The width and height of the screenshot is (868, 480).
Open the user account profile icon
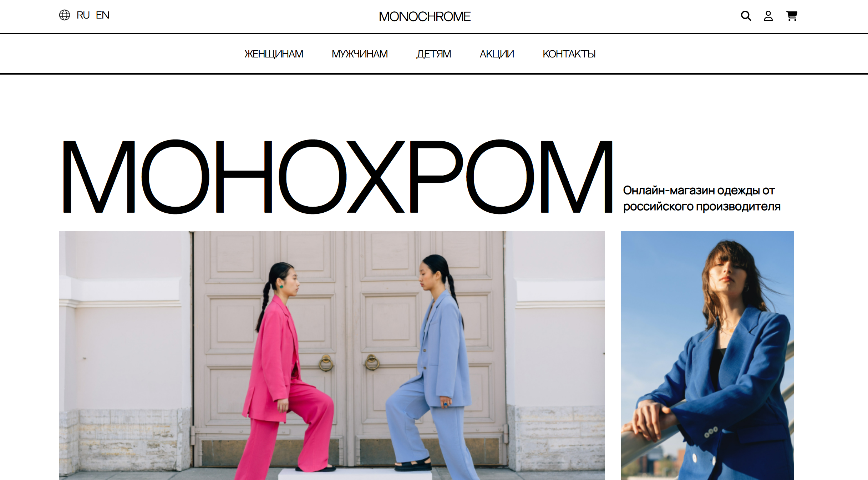[x=768, y=16]
